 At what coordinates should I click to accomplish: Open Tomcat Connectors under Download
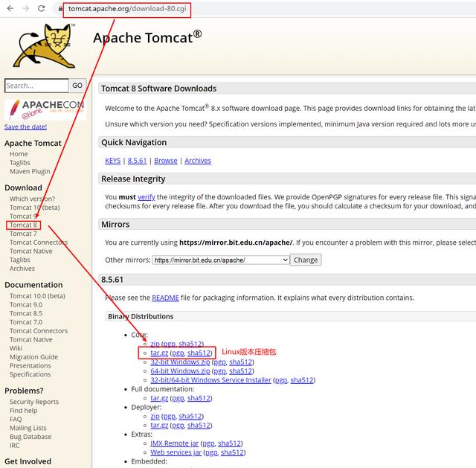(39, 243)
